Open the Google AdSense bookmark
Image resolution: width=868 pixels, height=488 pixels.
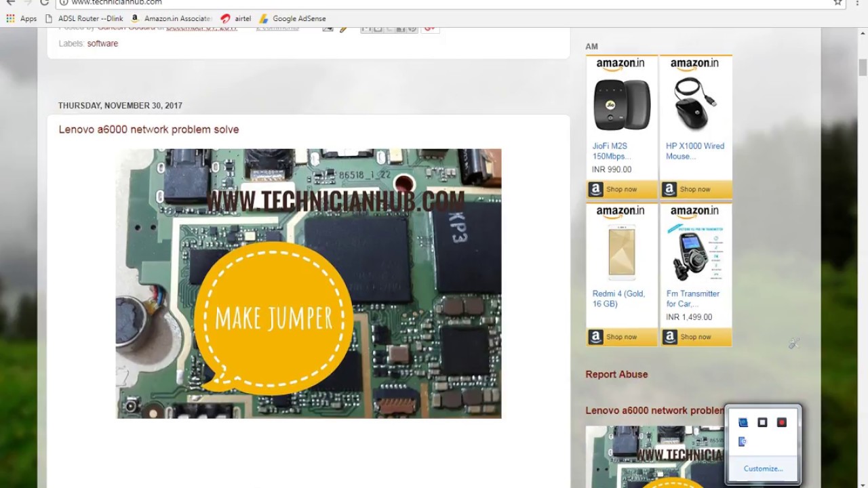pos(293,18)
